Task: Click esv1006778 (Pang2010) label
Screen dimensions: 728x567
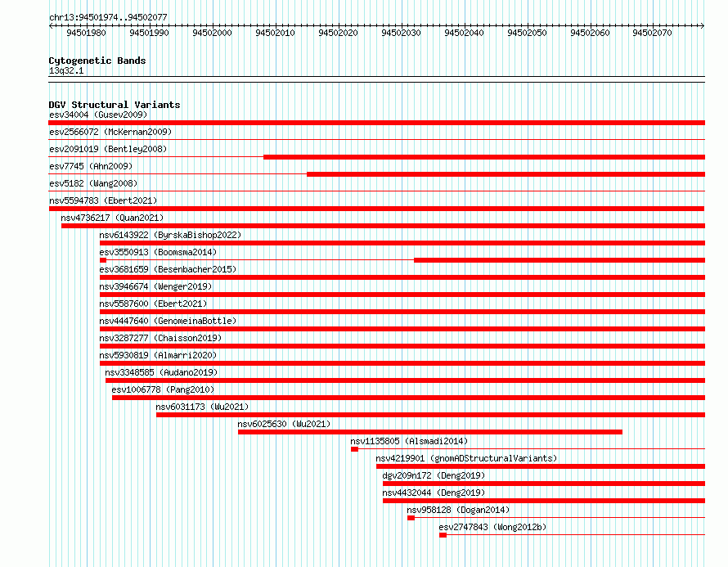Action: tap(163, 389)
